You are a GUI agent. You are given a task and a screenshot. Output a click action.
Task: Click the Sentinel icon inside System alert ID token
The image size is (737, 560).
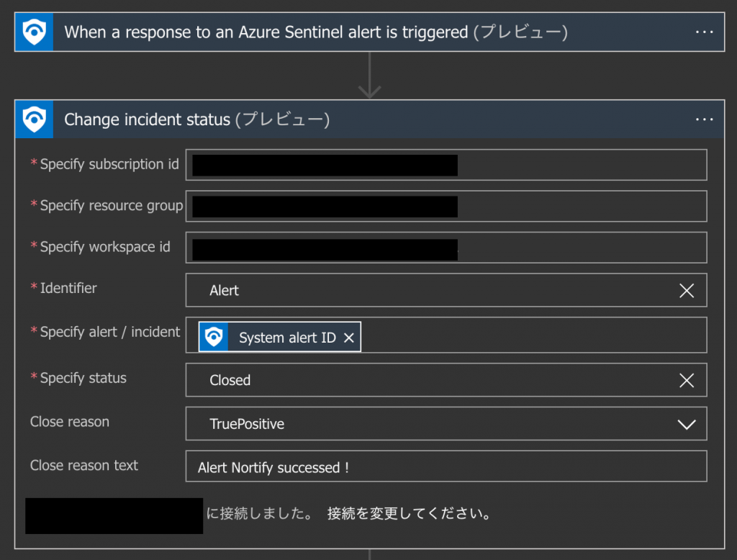click(x=214, y=337)
